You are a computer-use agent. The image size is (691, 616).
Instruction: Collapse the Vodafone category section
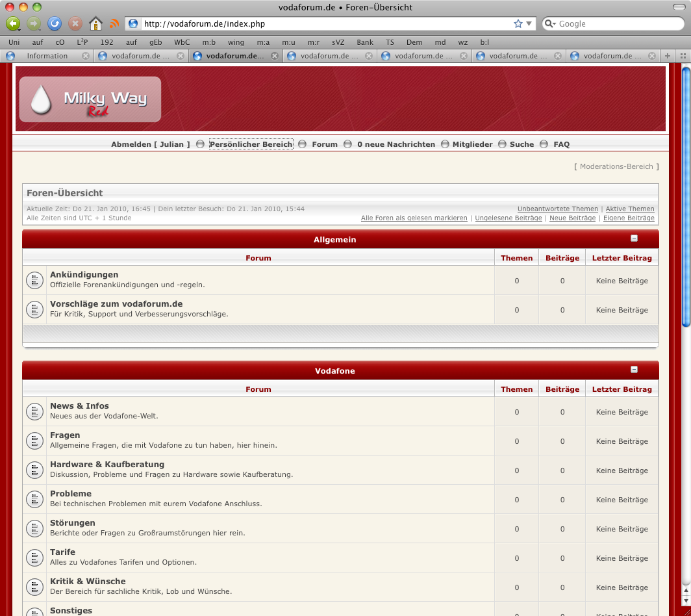(x=634, y=370)
